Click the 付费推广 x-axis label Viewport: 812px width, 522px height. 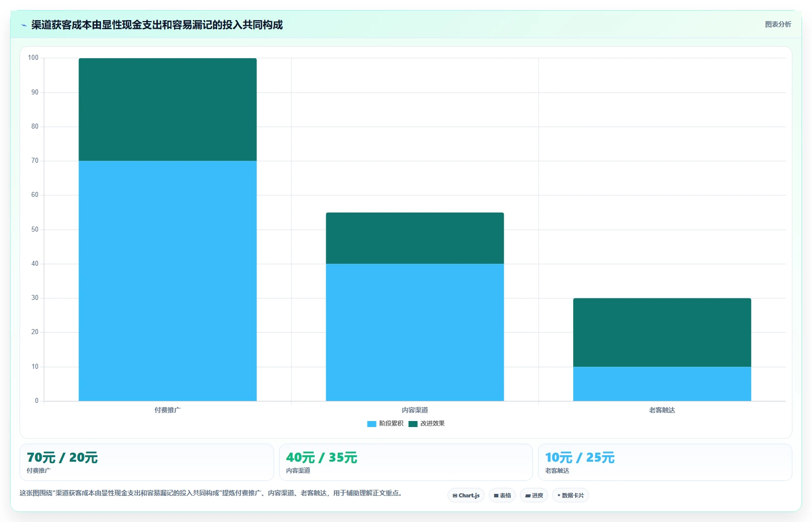[167, 410]
